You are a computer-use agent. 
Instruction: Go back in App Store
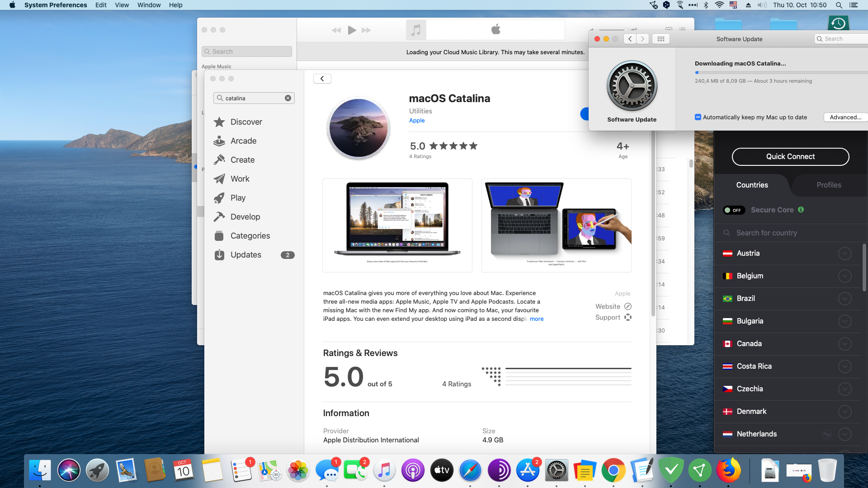[x=322, y=79]
